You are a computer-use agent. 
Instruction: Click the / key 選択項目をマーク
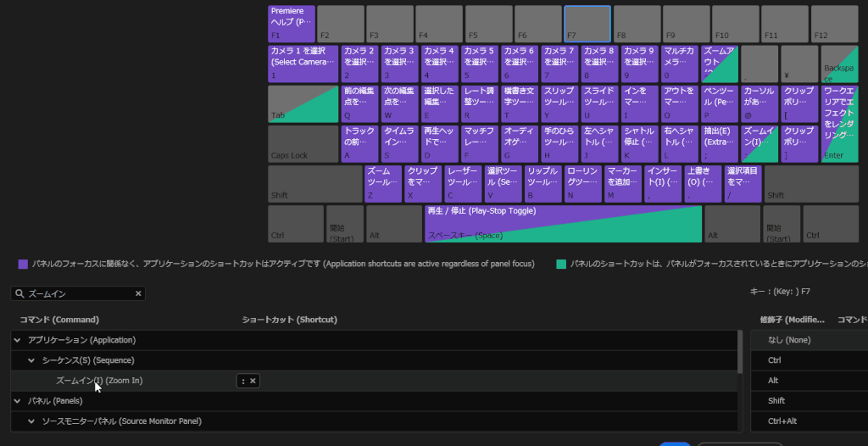(x=743, y=184)
